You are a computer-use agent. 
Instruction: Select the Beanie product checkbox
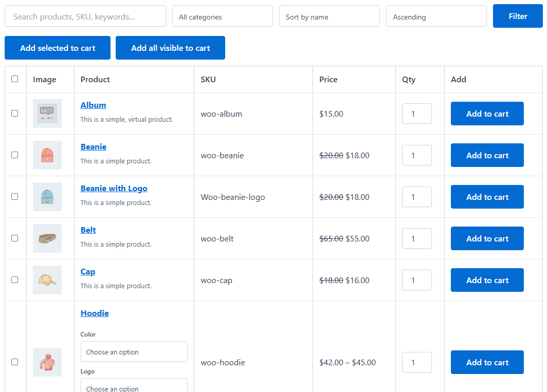15,155
